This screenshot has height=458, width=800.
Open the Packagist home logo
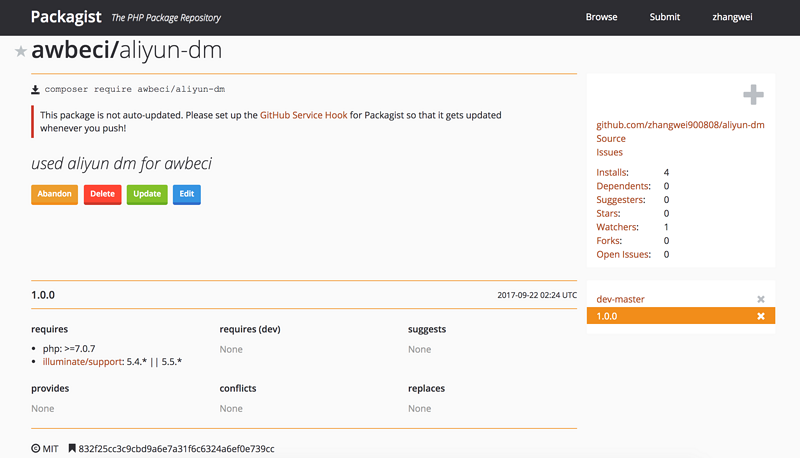(x=66, y=17)
